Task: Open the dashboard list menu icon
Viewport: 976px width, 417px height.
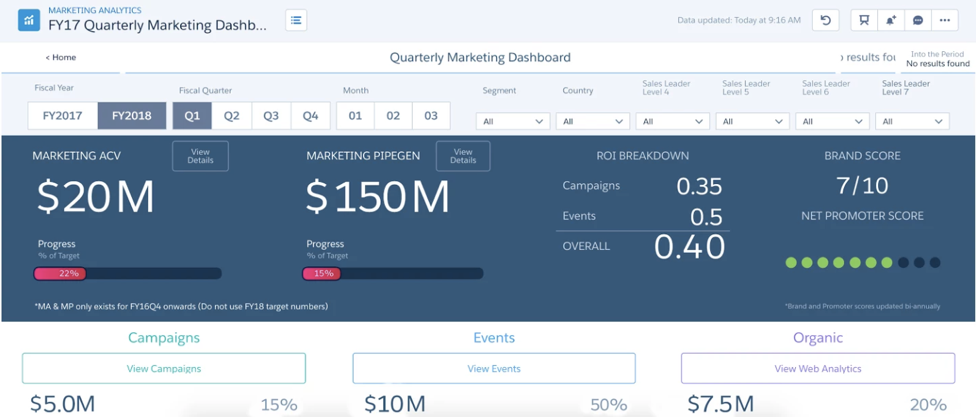Action: tap(296, 20)
